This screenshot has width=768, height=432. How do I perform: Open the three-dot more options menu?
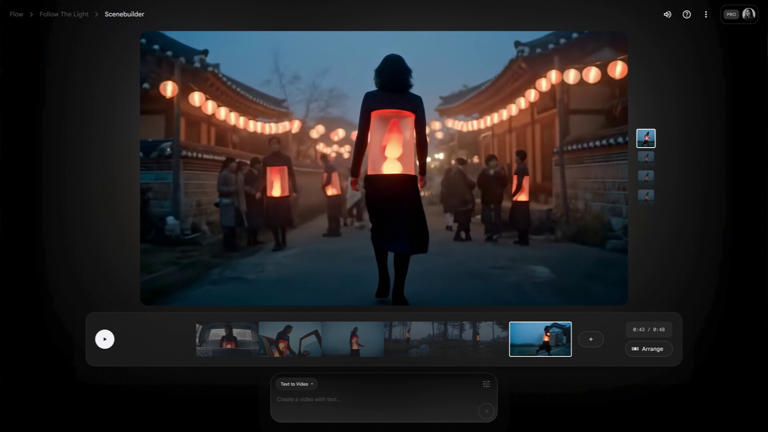(x=706, y=15)
